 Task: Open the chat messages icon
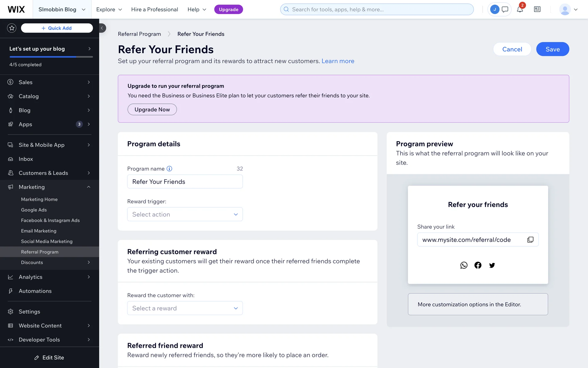[505, 10]
